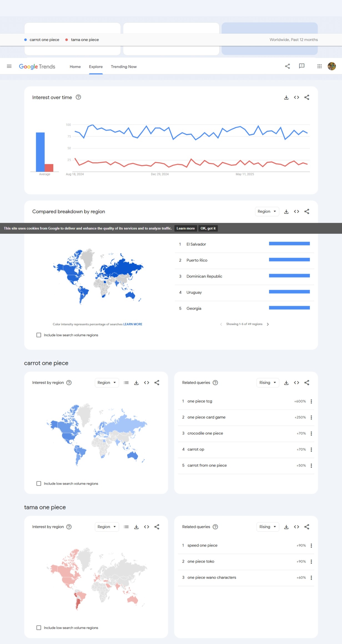The image size is (342, 644).
Task: Download tama one piece Interest by region data
Action: (136, 527)
